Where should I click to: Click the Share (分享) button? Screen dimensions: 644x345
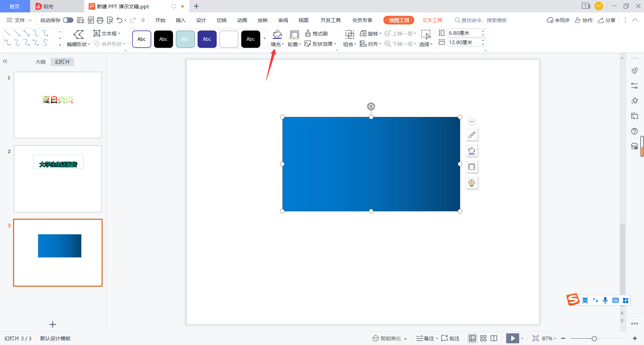607,20
